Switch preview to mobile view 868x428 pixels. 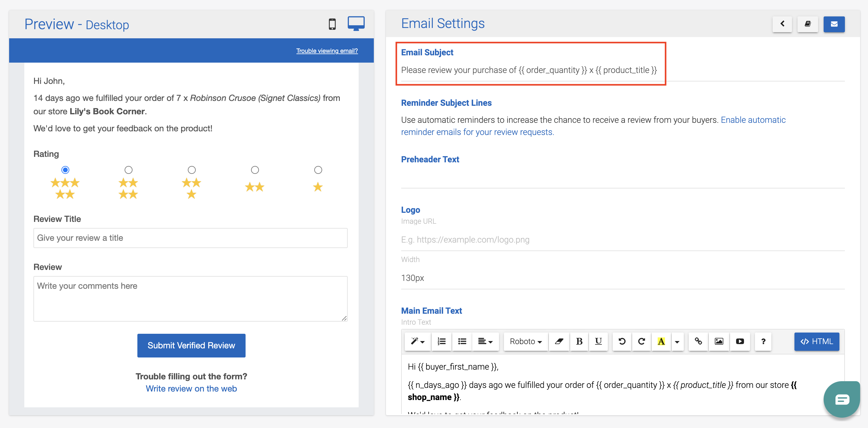click(x=332, y=24)
